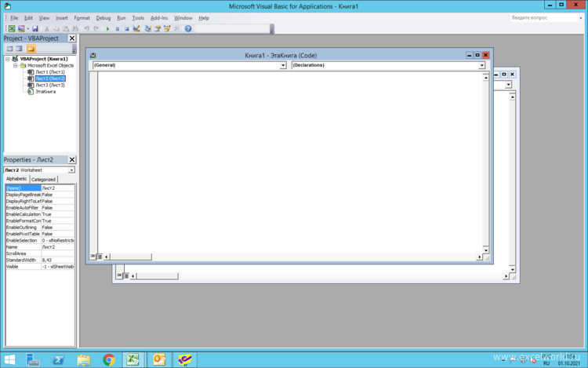This screenshot has width=588, height=368.
Task: Click the (Name) property value Лист2
Action: tap(58, 188)
